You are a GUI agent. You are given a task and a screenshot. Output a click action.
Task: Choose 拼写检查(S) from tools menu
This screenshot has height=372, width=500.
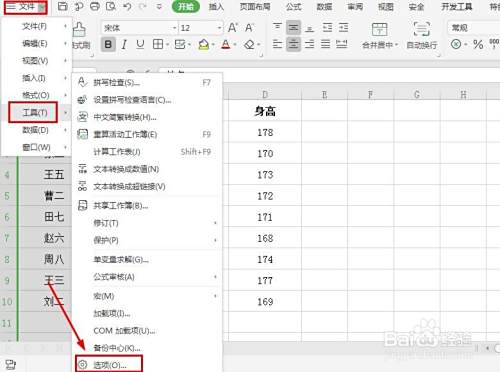pos(147,82)
